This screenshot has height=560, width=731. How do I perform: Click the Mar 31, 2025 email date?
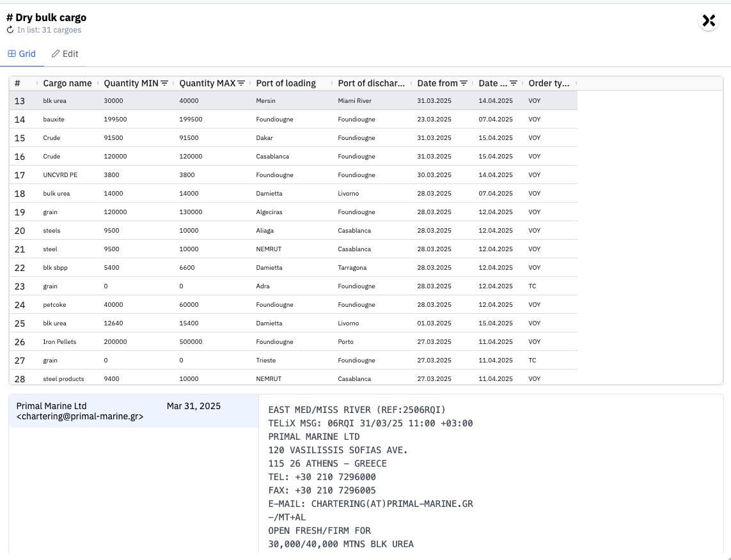(194, 406)
